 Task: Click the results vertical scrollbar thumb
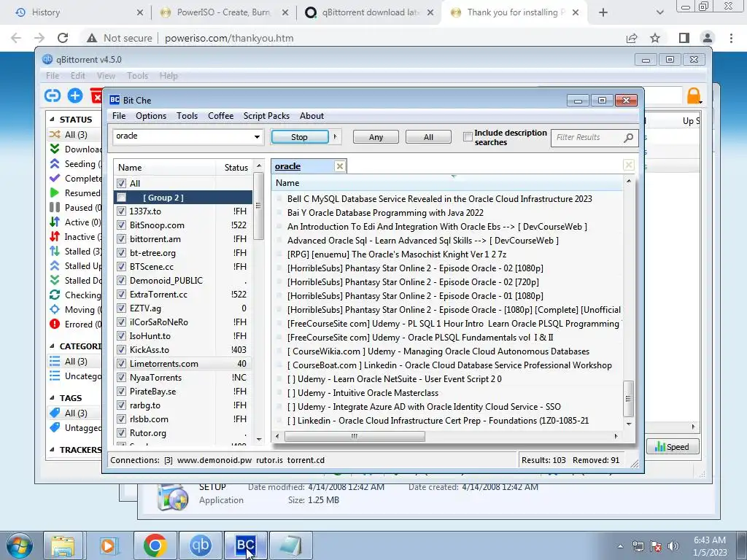628,399
